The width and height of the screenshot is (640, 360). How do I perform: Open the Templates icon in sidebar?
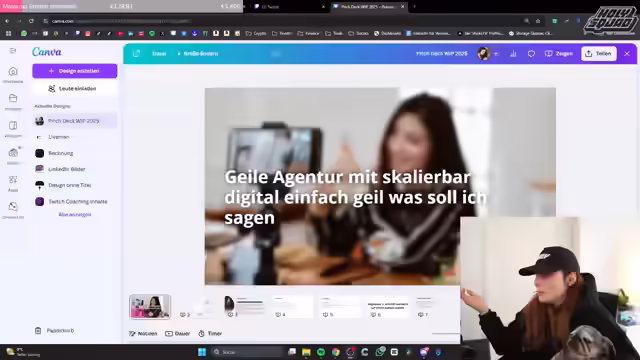(x=13, y=126)
